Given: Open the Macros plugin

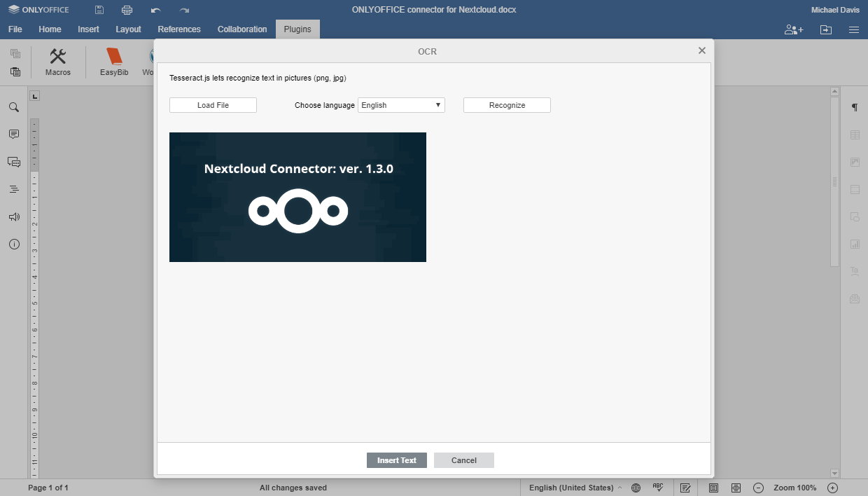Looking at the screenshot, I should tap(58, 62).
